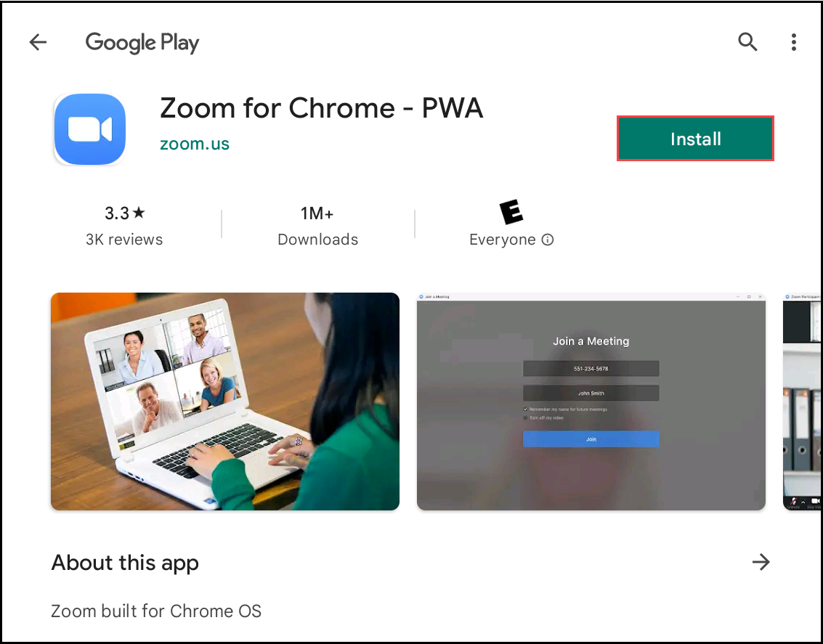Click the 1M+ Downloads stat
Viewport: 823px width, 644px height.
(317, 226)
